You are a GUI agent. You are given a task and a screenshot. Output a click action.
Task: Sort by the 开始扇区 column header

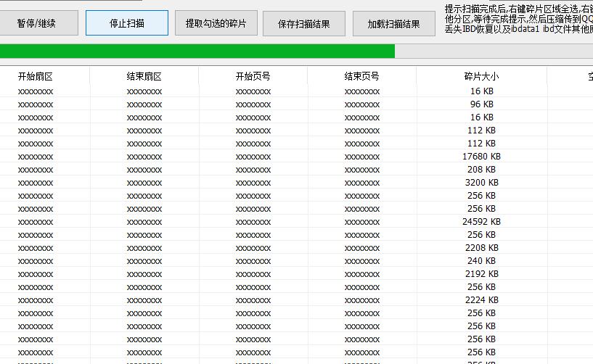(x=36, y=76)
